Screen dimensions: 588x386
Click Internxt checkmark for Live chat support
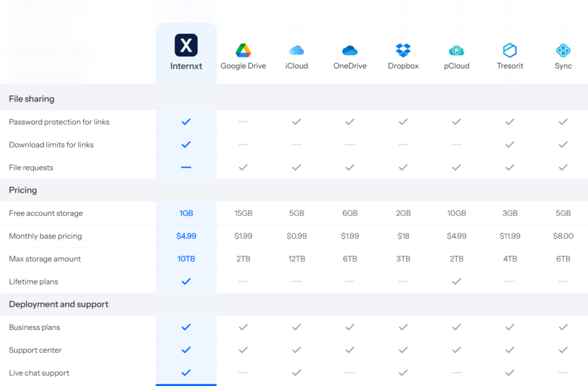pos(186,373)
